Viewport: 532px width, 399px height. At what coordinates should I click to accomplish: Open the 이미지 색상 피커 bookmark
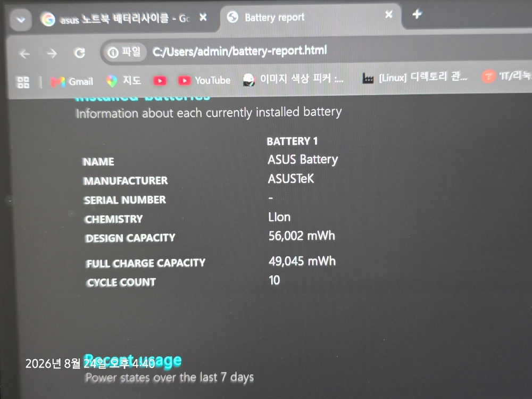click(293, 79)
